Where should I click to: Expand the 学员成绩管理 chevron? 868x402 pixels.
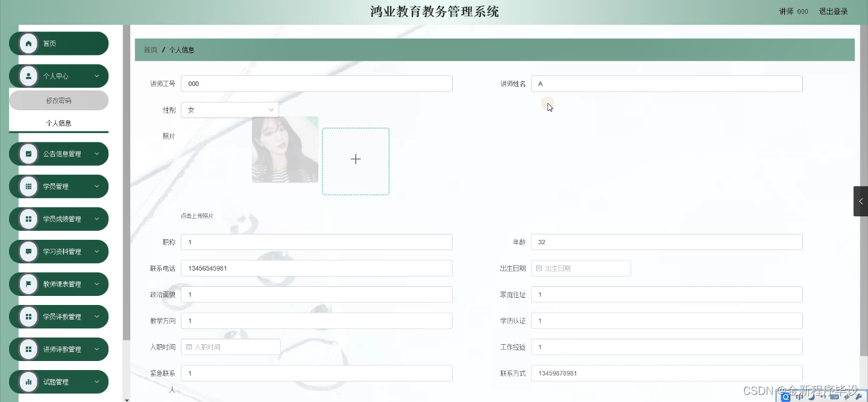[97, 219]
